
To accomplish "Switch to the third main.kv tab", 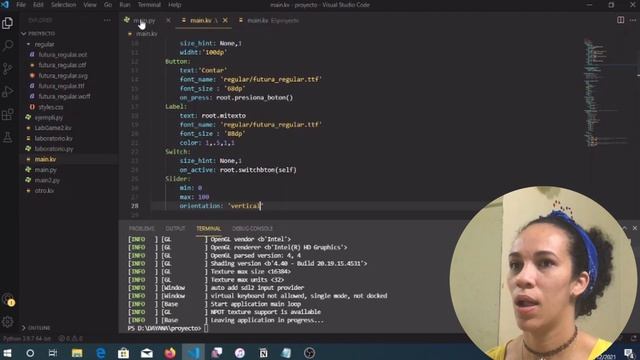I will click(269, 20).
